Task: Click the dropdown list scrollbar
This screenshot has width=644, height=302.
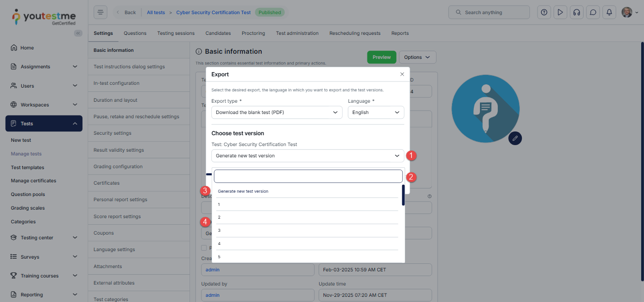Action: (x=403, y=195)
